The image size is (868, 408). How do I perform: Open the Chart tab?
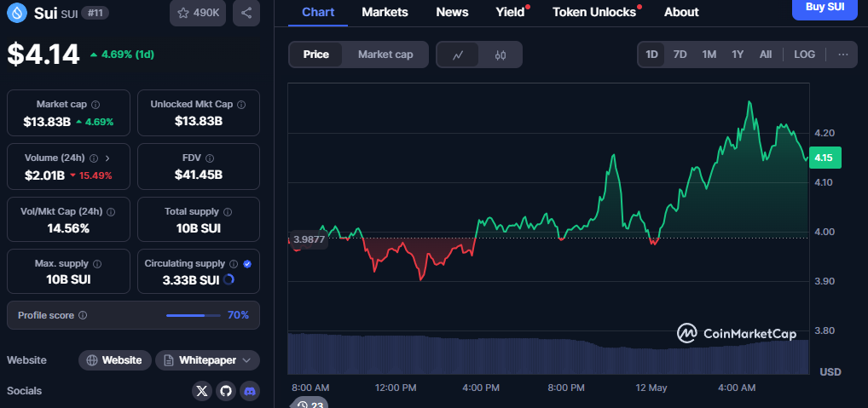tap(318, 12)
